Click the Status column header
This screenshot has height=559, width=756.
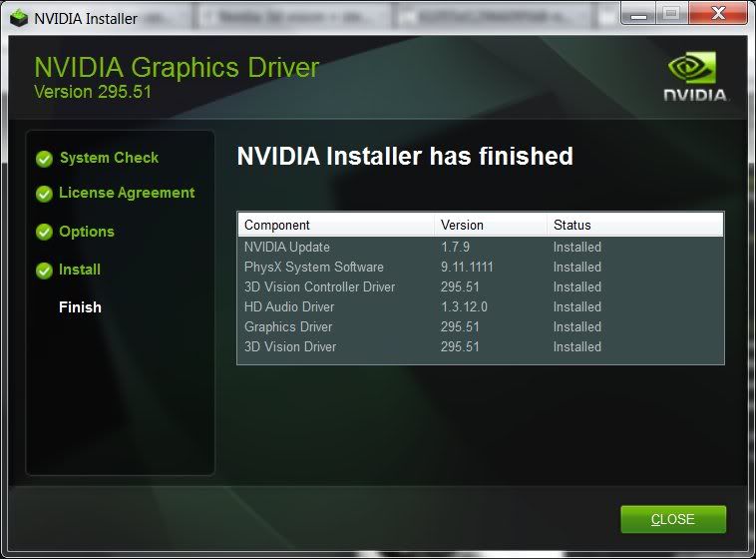(635, 225)
